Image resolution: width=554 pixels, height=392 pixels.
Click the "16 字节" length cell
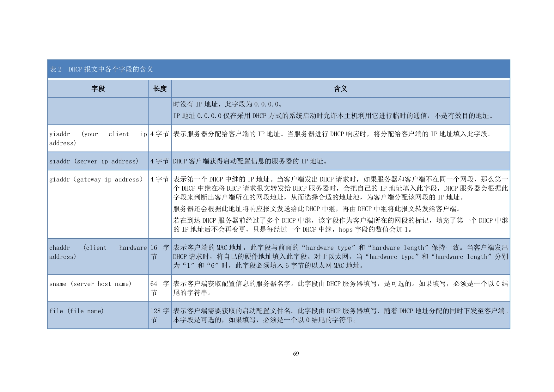(x=160, y=252)
